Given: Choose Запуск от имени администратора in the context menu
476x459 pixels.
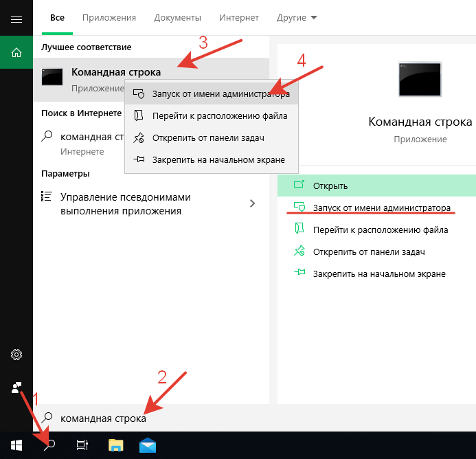Looking at the screenshot, I should 212,94.
